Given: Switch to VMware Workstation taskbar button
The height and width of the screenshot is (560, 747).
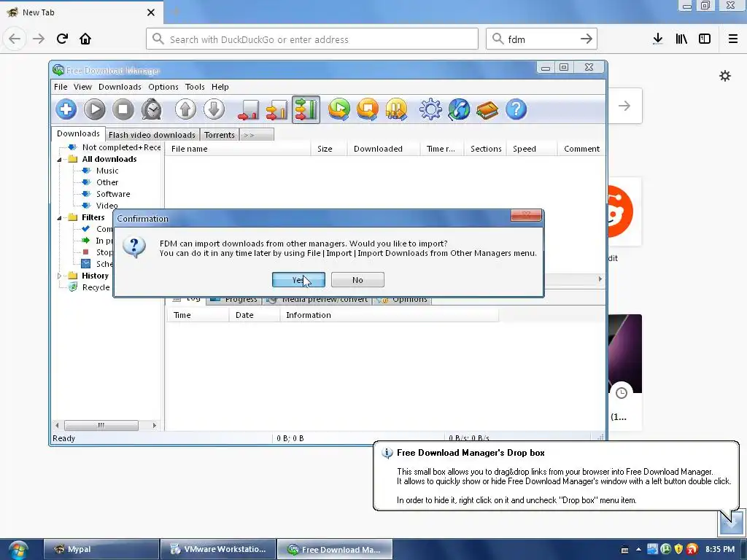Looking at the screenshot, I should point(218,550).
